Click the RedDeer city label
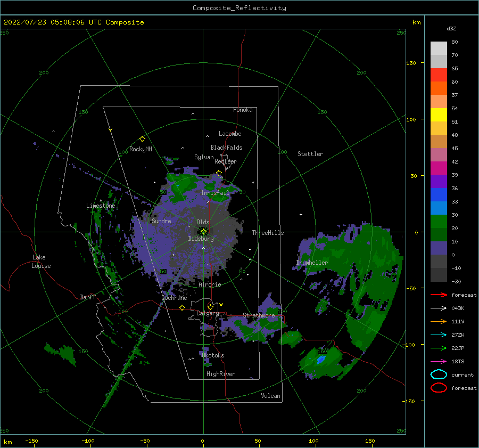 pyautogui.click(x=226, y=161)
